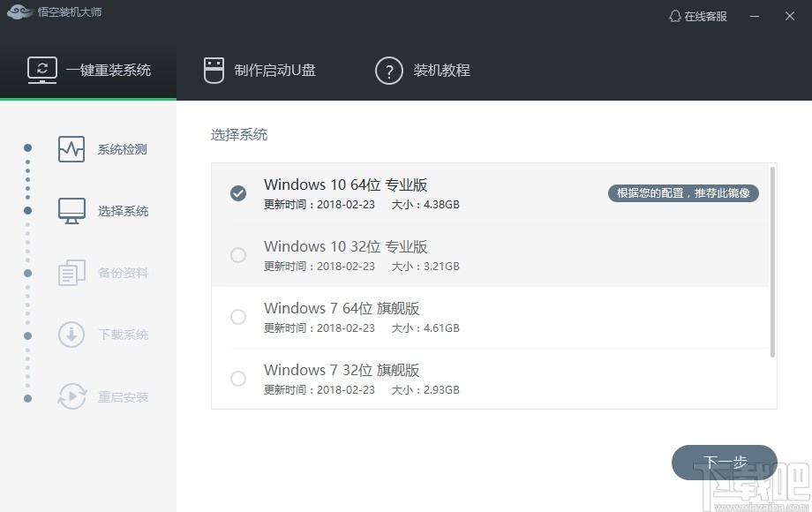Viewport: 812px width, 512px height.
Task: Click the 在线客服 bell icon
Action: pyautogui.click(x=674, y=16)
